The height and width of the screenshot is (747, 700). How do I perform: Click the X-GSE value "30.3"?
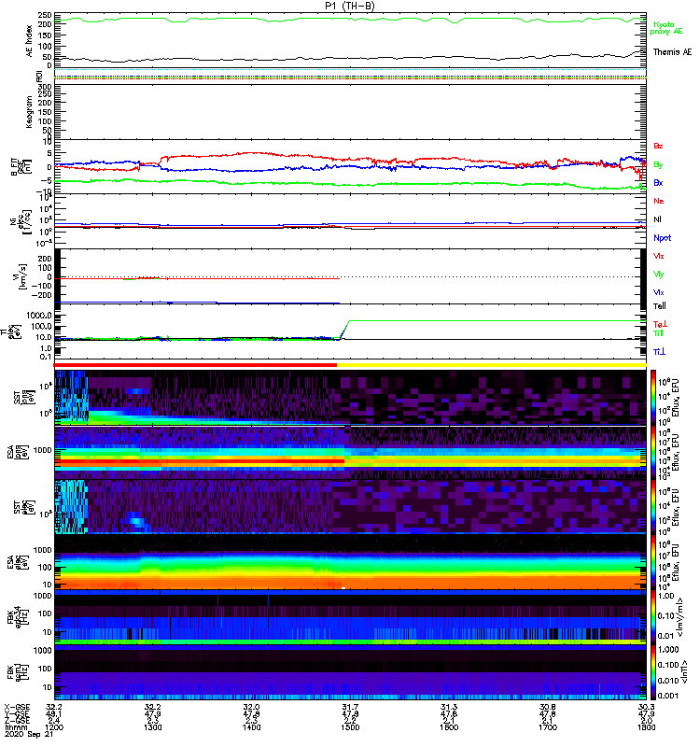click(x=646, y=708)
